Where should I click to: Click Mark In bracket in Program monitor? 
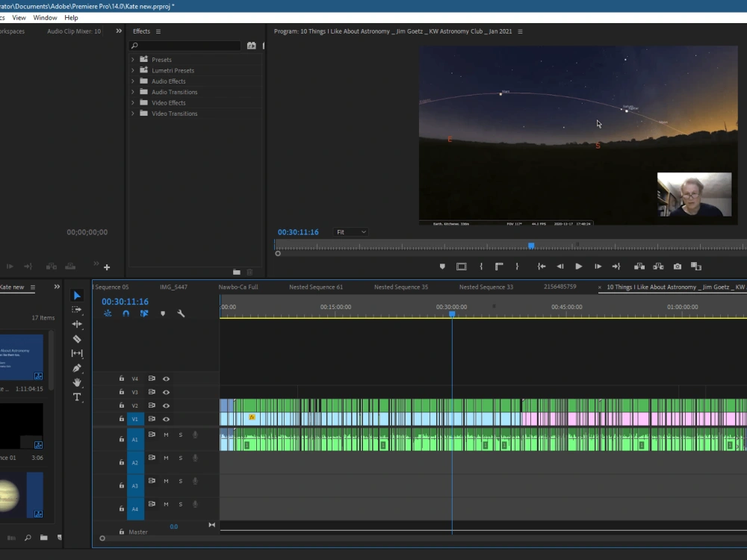click(x=481, y=267)
